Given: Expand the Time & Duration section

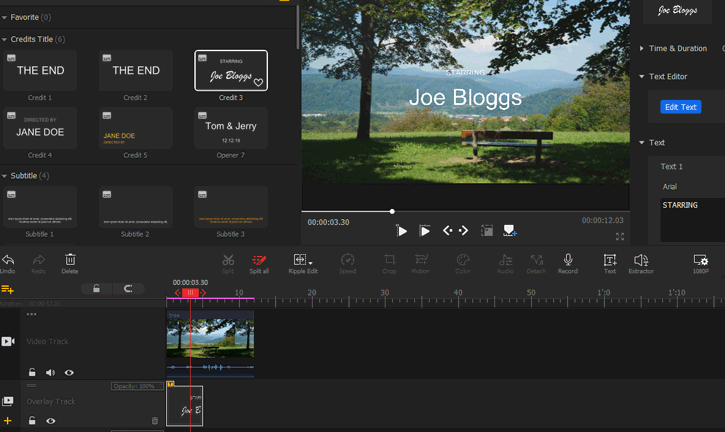Looking at the screenshot, I should point(642,48).
